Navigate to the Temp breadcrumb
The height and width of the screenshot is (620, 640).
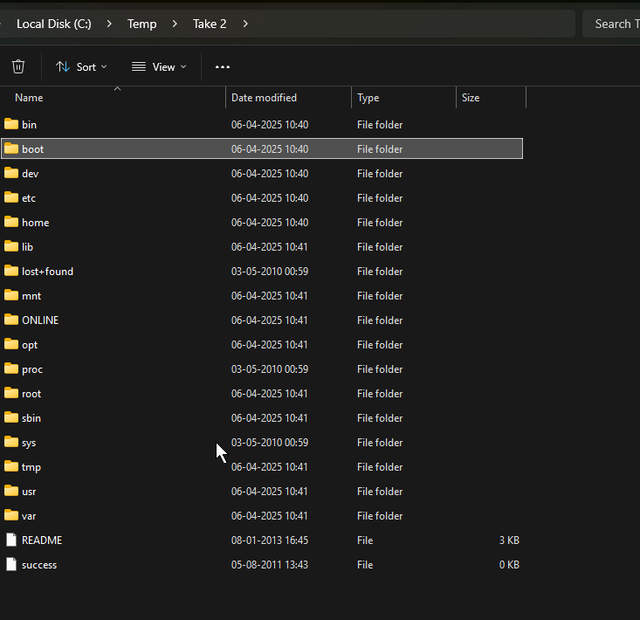pos(142,24)
